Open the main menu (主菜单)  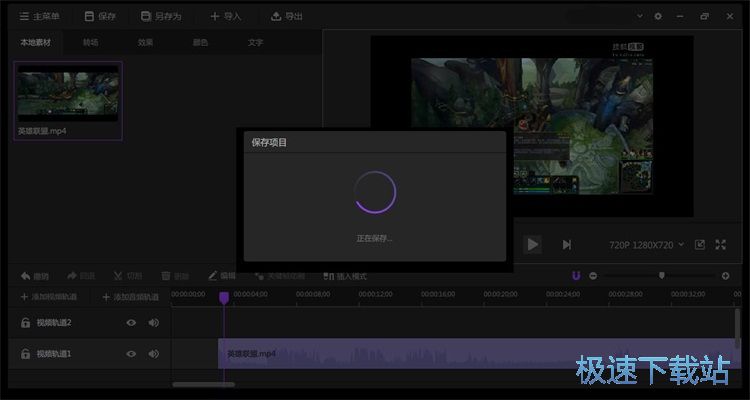coord(39,16)
